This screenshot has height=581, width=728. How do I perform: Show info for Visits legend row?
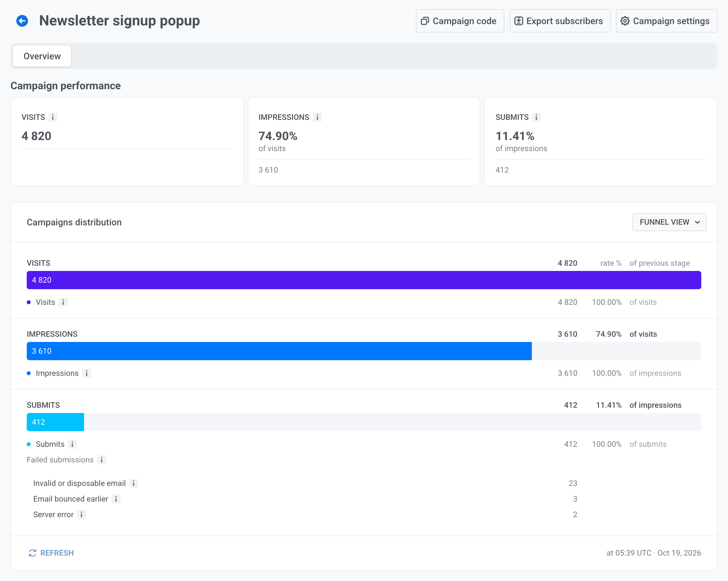tap(63, 302)
